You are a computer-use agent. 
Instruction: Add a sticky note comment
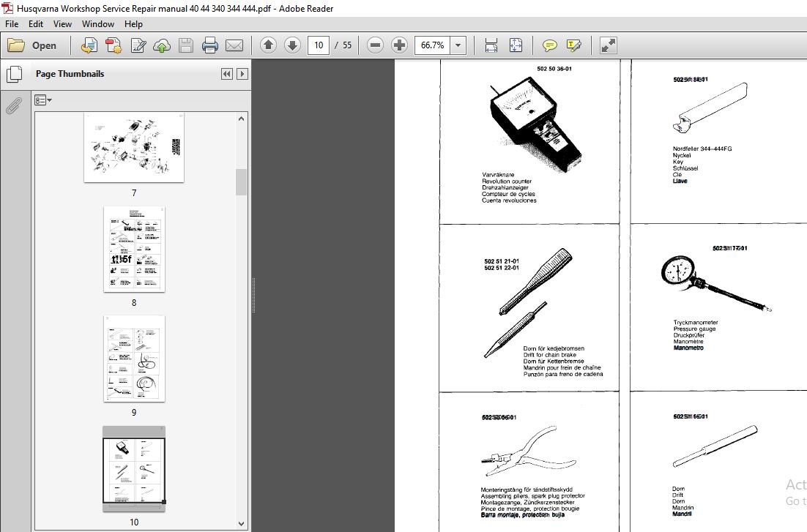[550, 45]
